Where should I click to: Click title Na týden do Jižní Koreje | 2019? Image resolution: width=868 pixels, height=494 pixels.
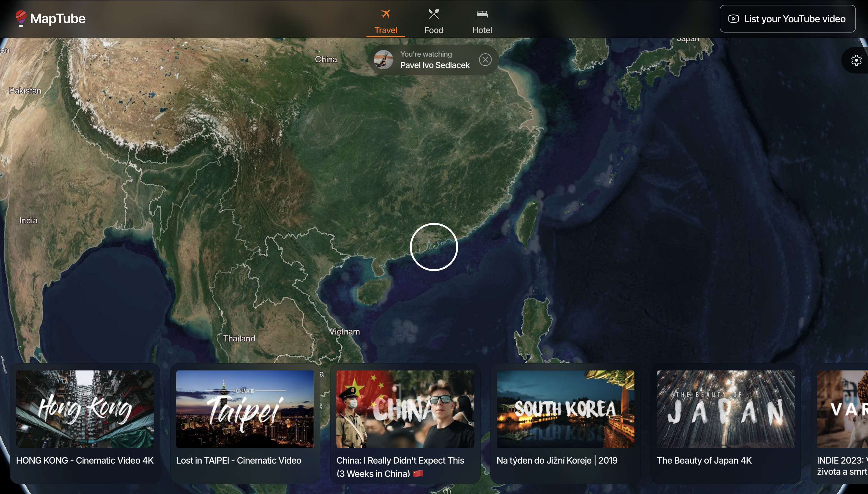click(557, 460)
